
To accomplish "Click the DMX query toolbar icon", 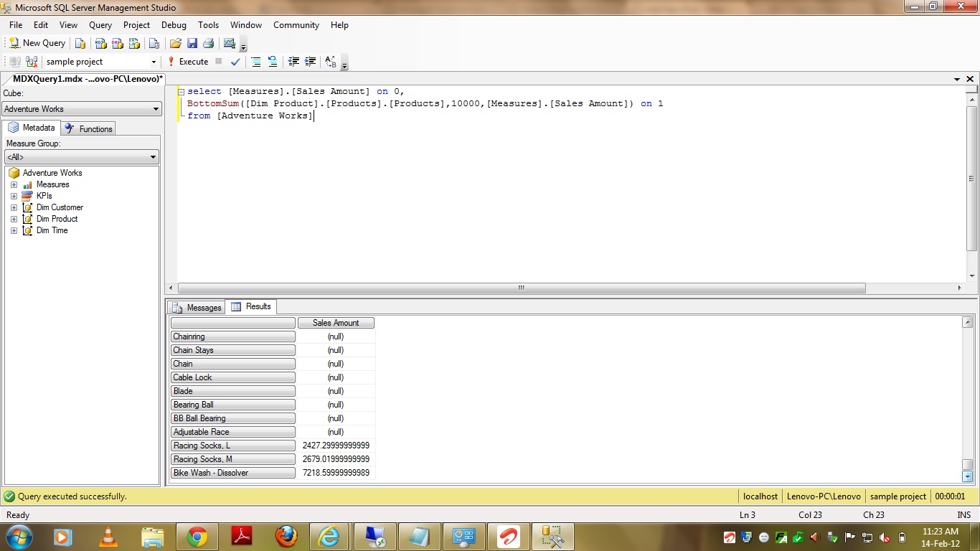I will point(117,43).
